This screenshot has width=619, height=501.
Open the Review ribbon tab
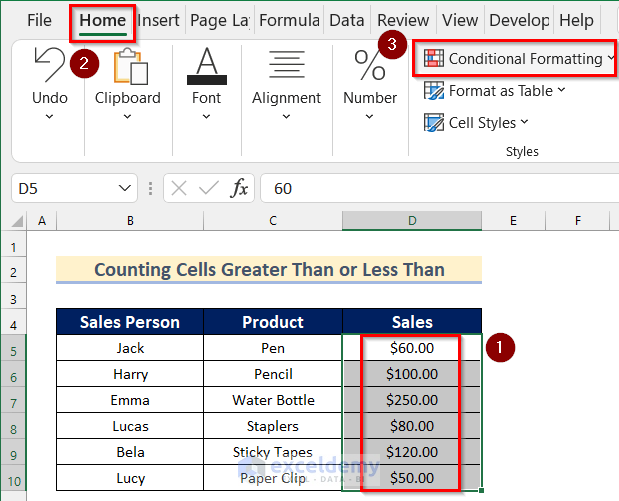tap(402, 20)
